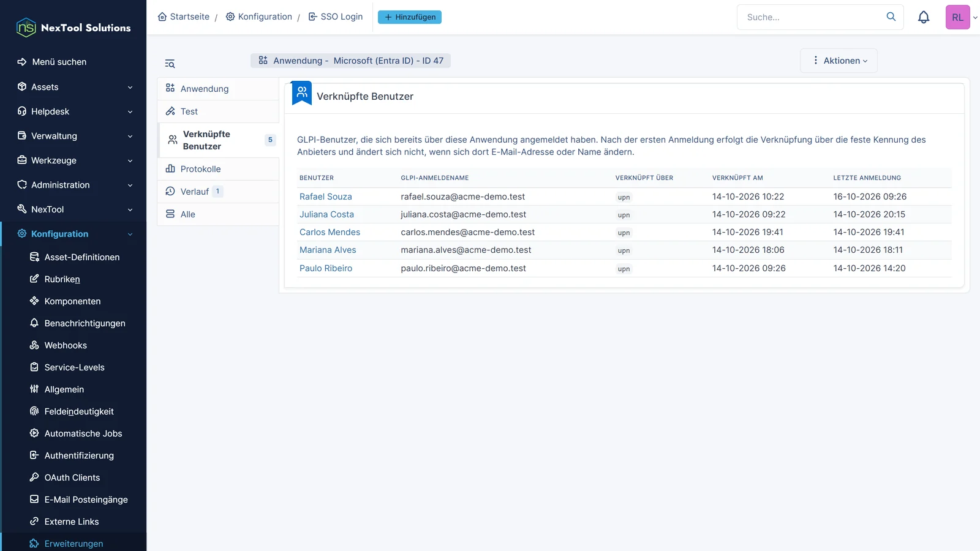Screen dimensions: 980x551
Task: Expand the Werkzeuge menu
Action: point(73,160)
